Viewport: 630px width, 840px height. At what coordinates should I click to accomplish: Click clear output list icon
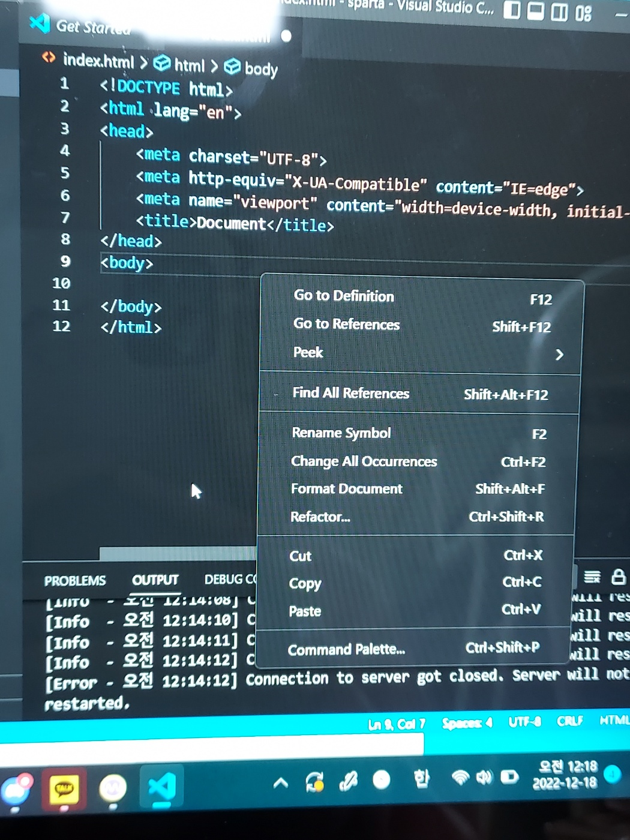click(x=592, y=577)
